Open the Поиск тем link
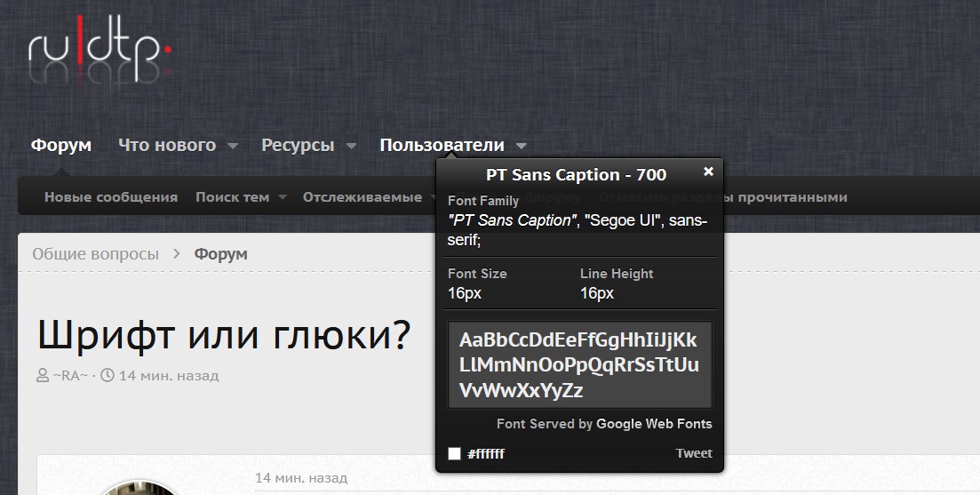 coord(232,197)
